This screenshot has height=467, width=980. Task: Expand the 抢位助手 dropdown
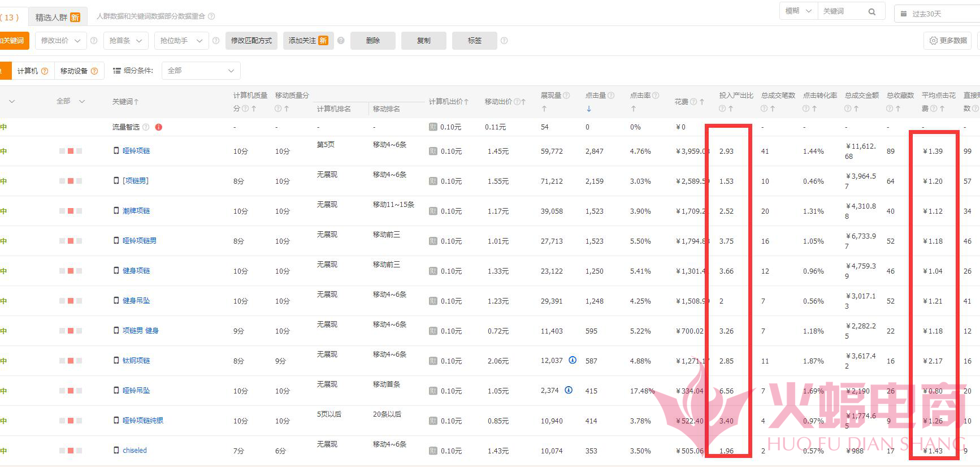tap(181, 41)
